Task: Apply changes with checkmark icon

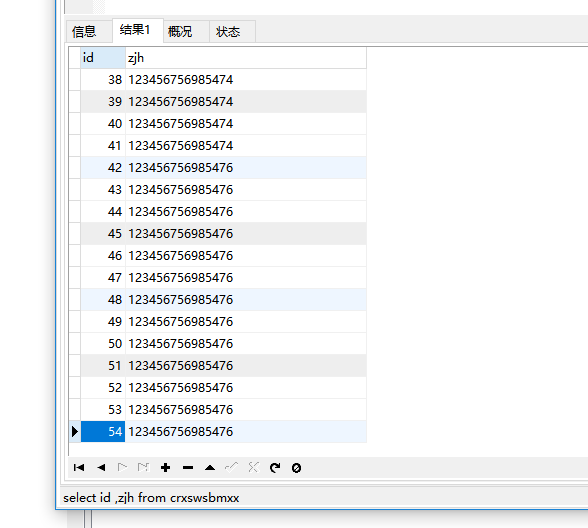Action: coord(231,468)
